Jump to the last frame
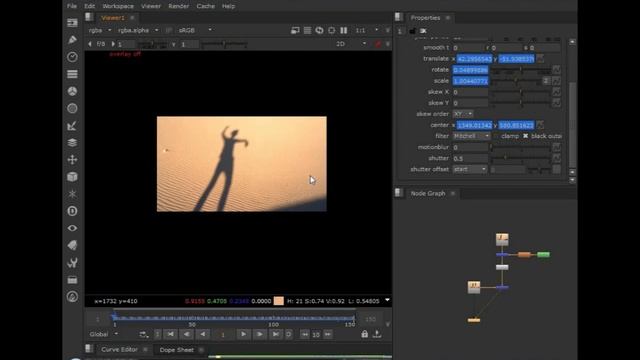Image resolution: width=640 pixels, height=360 pixels. pos(276,334)
